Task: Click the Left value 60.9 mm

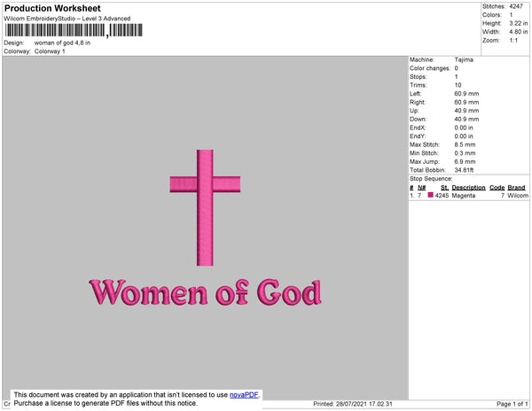Action: [466, 94]
